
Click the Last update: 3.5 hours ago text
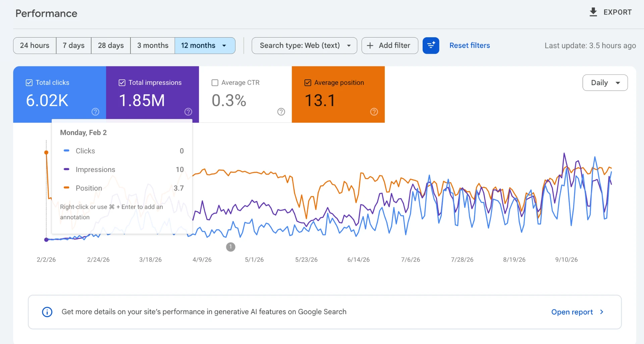pos(590,46)
